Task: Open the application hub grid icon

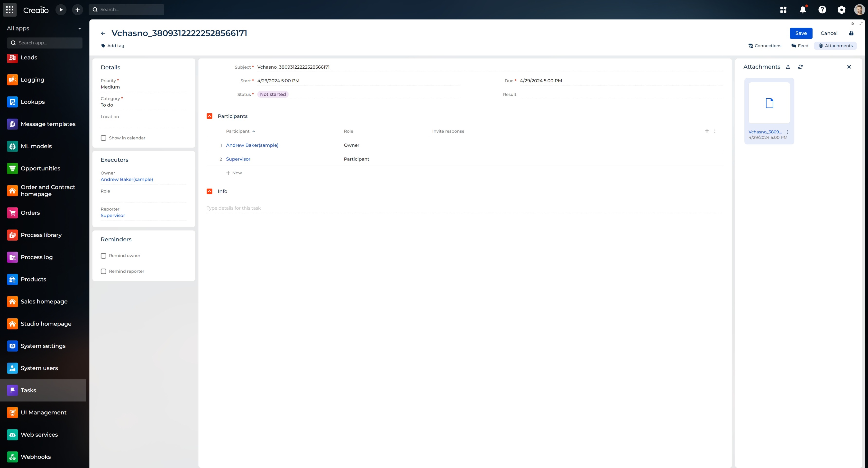Action: point(783,10)
